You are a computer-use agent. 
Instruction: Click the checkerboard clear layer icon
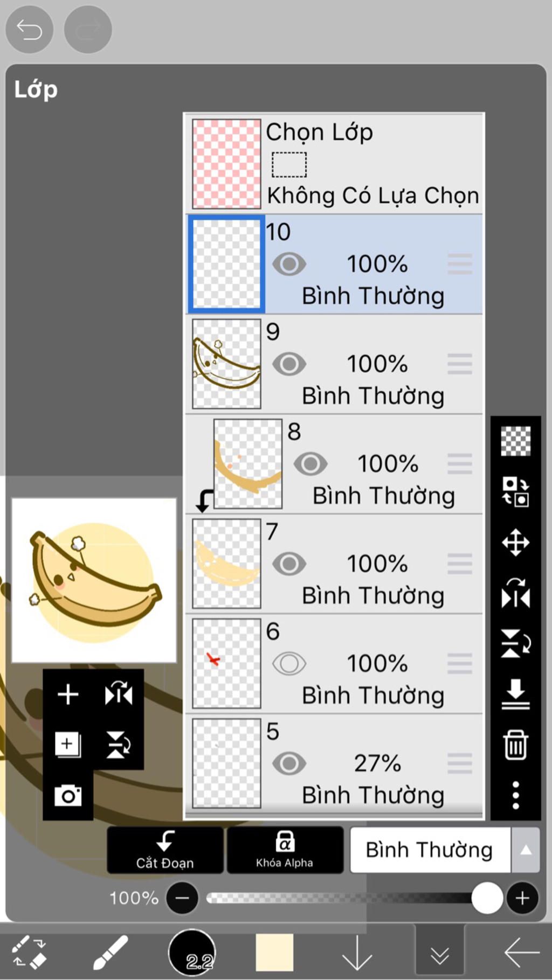[515, 441]
